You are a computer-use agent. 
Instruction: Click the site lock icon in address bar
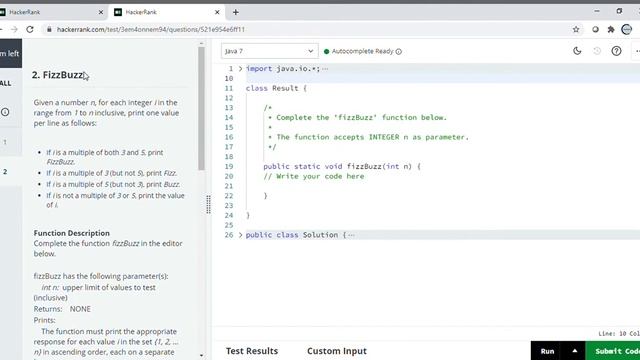pyautogui.click(x=49, y=29)
